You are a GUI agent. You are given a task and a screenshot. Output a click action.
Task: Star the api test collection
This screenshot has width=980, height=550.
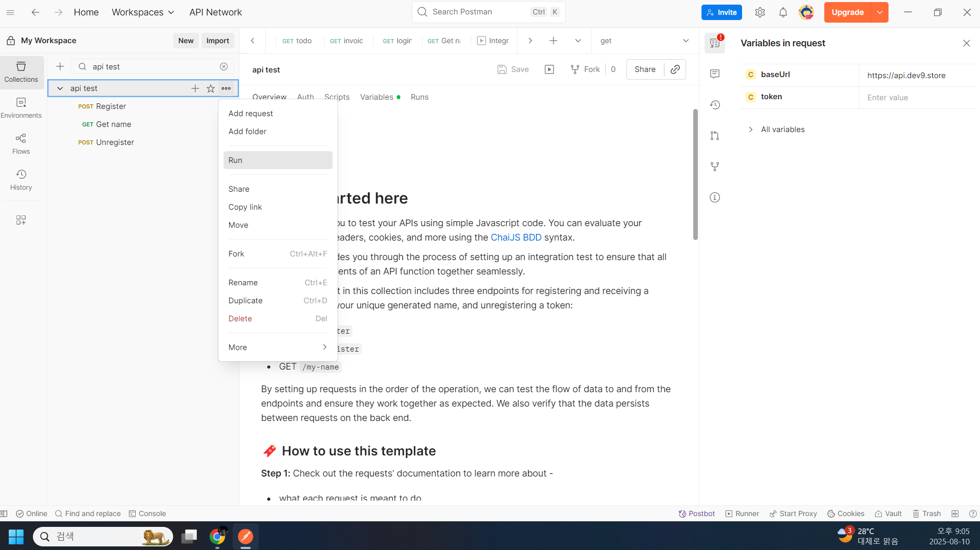tap(211, 88)
